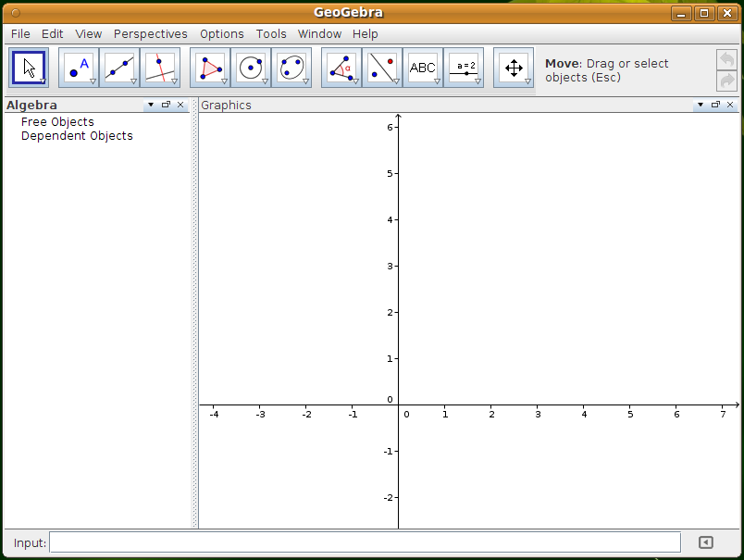Click the Input: label
The width and height of the screenshot is (744, 560).
(30, 543)
